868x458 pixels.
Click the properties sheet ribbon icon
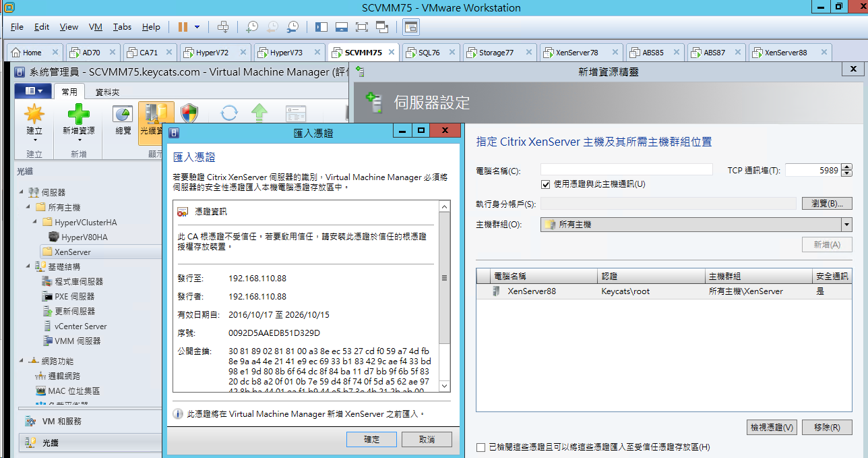[x=296, y=113]
